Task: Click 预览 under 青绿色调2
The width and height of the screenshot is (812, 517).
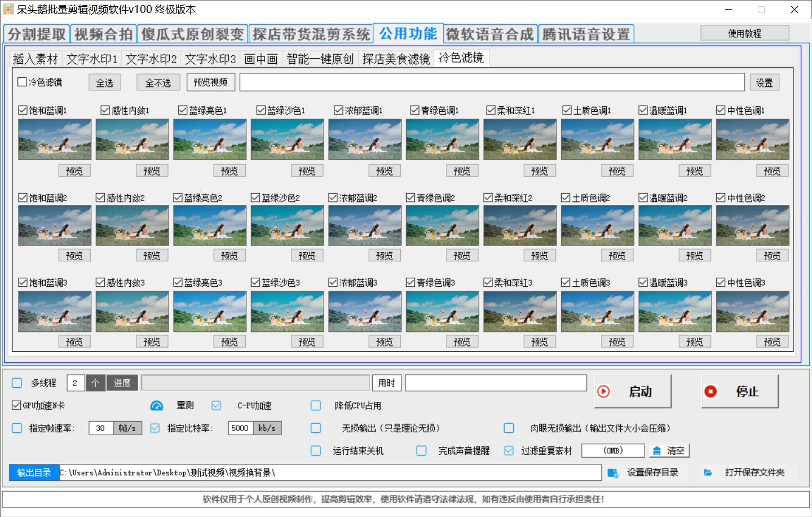Action: point(462,256)
